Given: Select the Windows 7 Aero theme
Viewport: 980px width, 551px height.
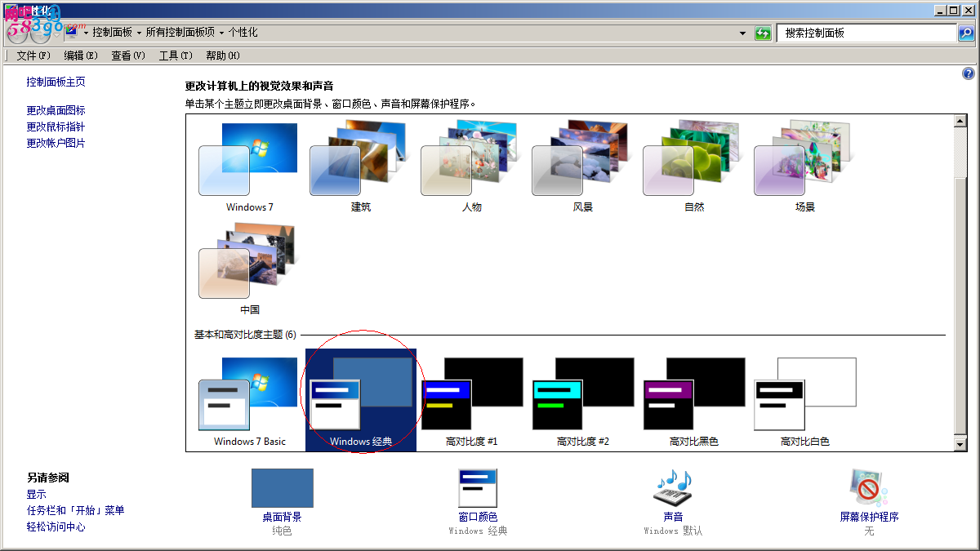Looking at the screenshot, I should click(249, 167).
